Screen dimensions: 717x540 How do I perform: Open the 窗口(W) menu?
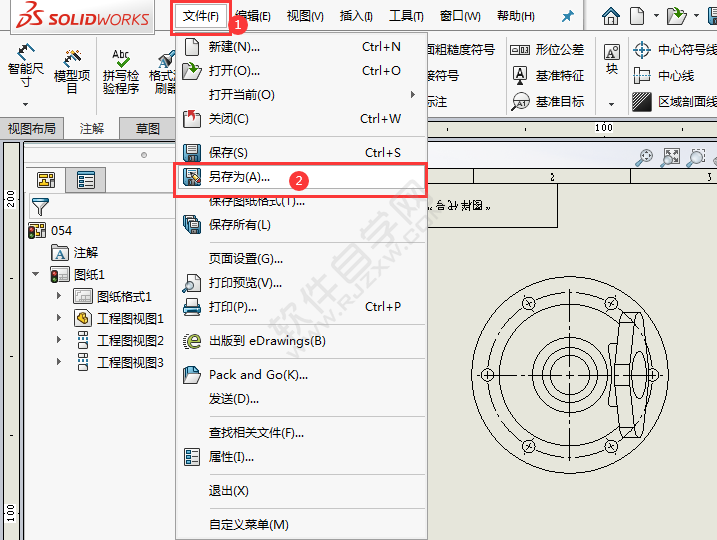(460, 16)
